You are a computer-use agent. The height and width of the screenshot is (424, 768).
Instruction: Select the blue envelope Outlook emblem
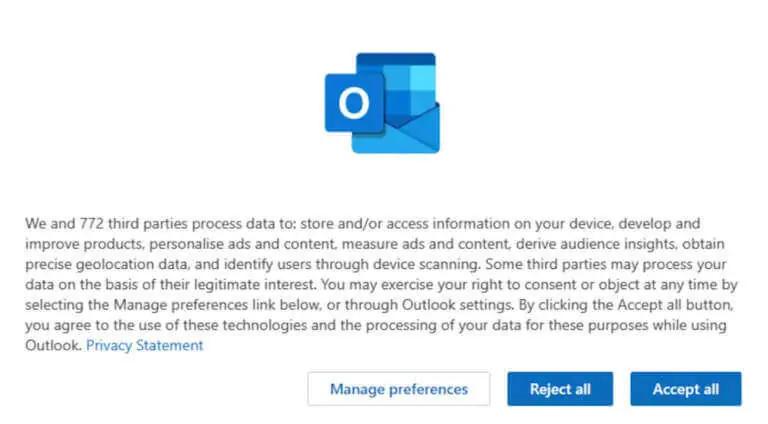[382, 103]
